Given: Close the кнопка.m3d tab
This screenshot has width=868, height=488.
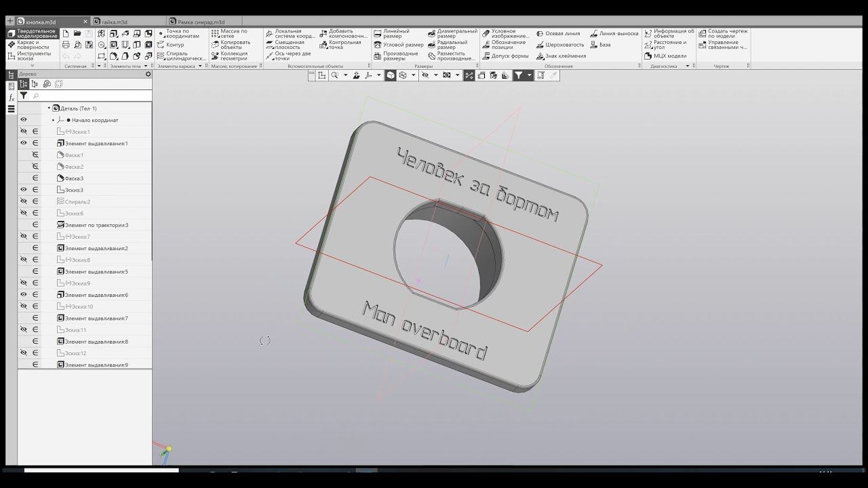Looking at the screenshot, I should coord(87,22).
